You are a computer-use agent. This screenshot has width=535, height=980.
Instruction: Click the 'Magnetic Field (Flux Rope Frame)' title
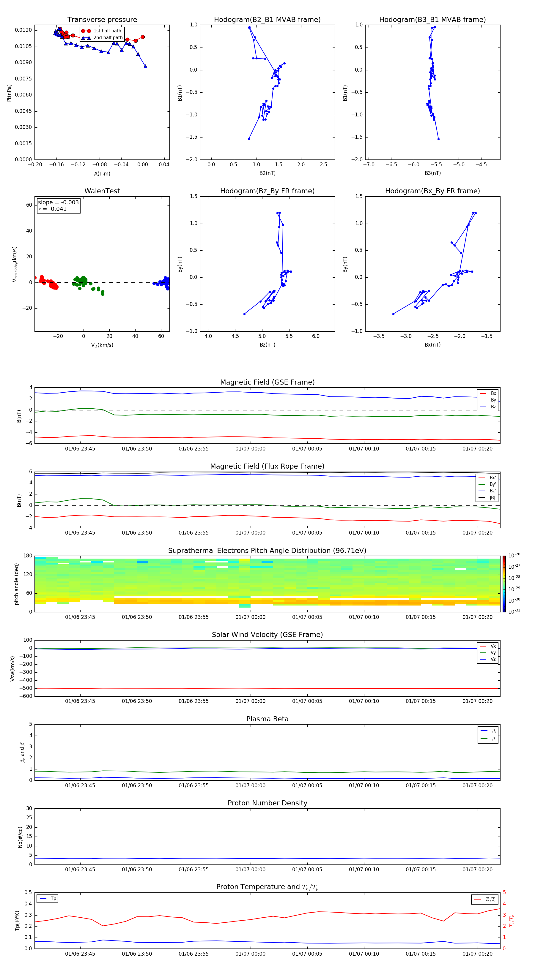click(267, 467)
